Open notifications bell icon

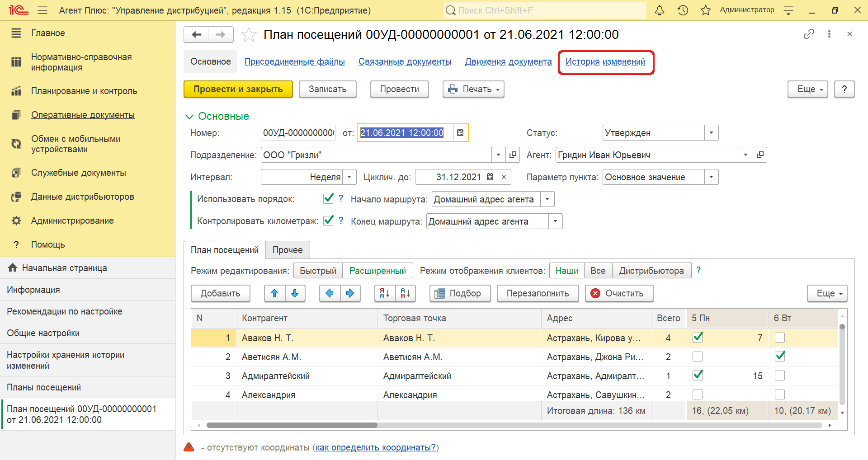pos(660,10)
